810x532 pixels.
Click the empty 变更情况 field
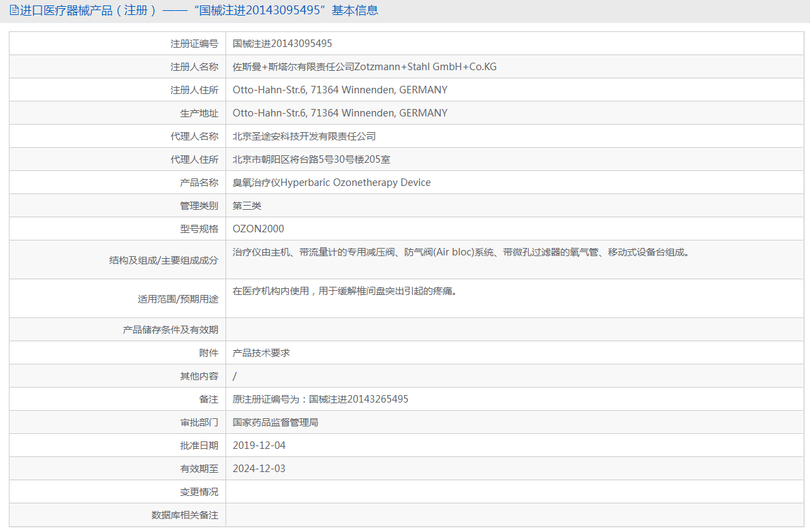[x=409, y=491]
